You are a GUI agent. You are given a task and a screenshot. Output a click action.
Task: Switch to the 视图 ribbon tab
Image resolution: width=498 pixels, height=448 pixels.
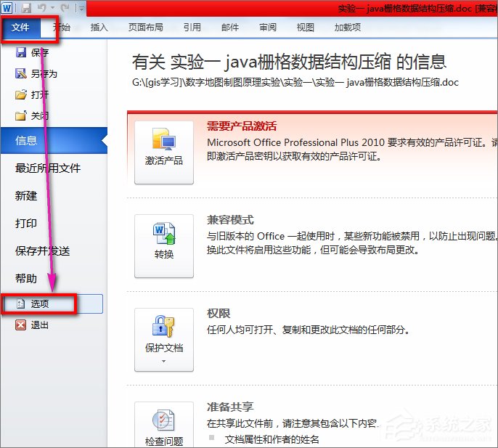point(305,28)
